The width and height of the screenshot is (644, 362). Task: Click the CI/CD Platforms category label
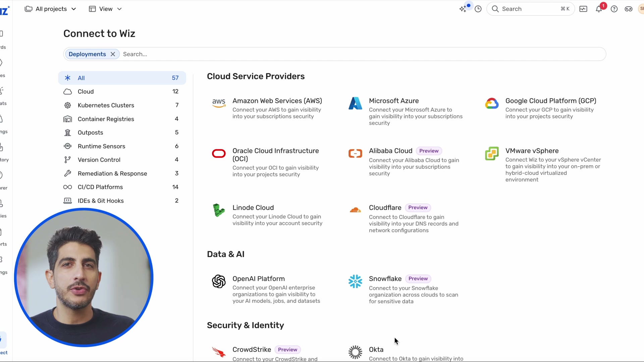click(100, 187)
